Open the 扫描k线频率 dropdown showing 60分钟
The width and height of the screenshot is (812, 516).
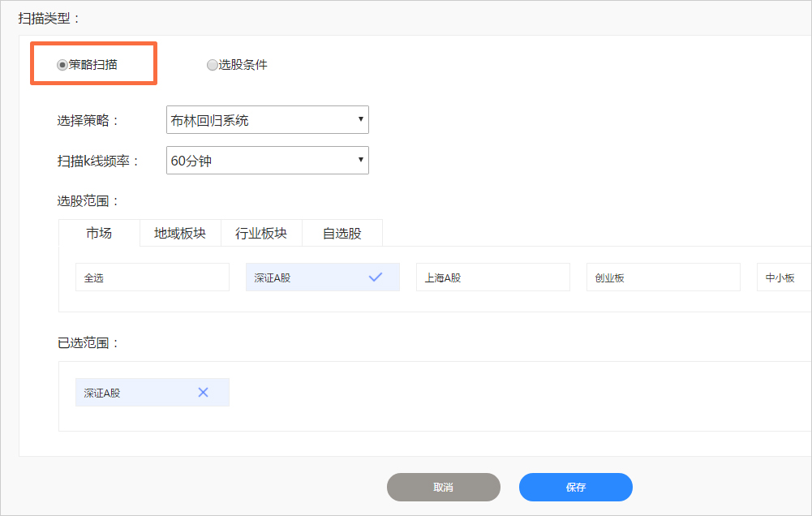[267, 160]
